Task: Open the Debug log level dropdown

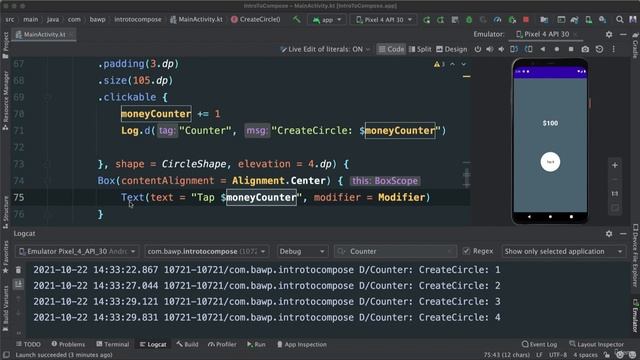Action: click(x=302, y=251)
